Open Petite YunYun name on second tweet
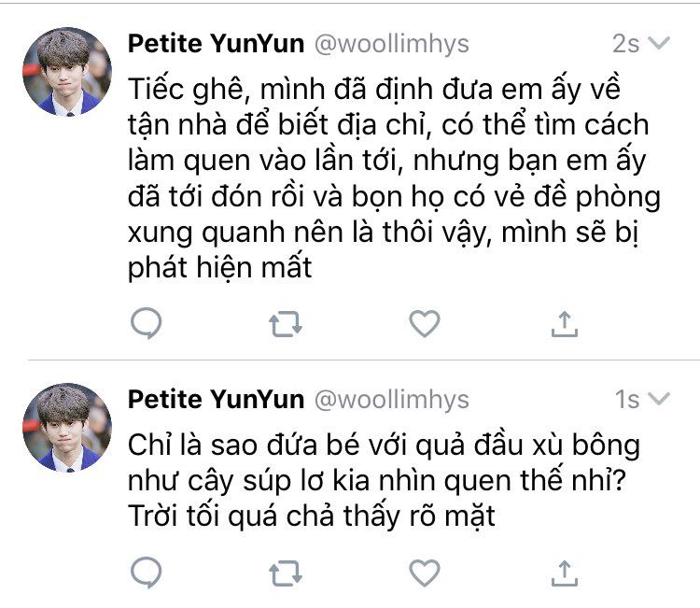700x608 pixels. (217, 400)
